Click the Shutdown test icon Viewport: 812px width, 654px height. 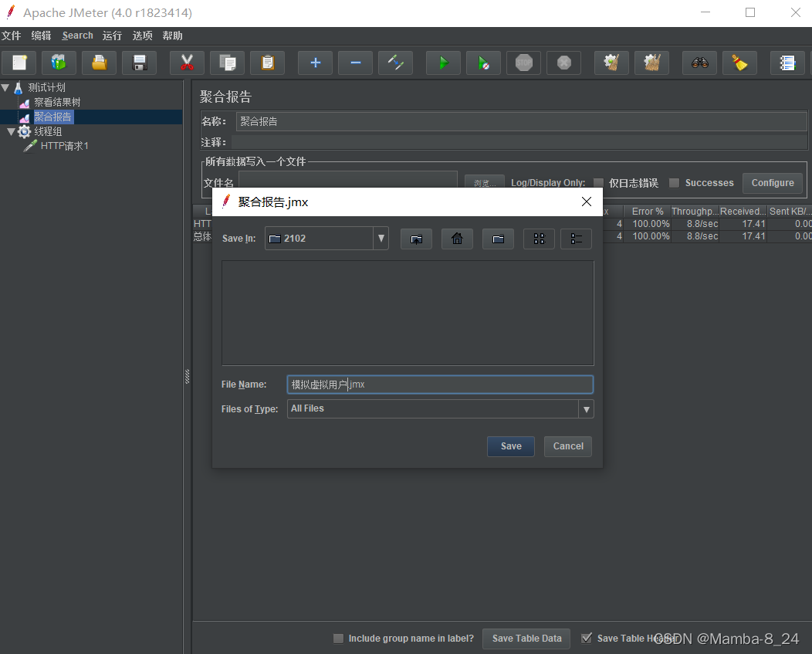[x=564, y=63]
